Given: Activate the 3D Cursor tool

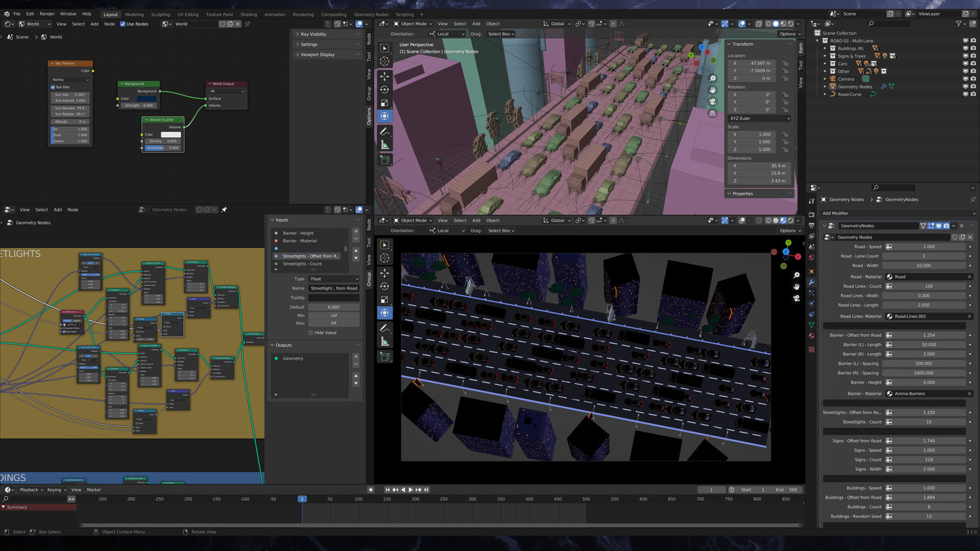Looking at the screenshot, I should (x=385, y=60).
